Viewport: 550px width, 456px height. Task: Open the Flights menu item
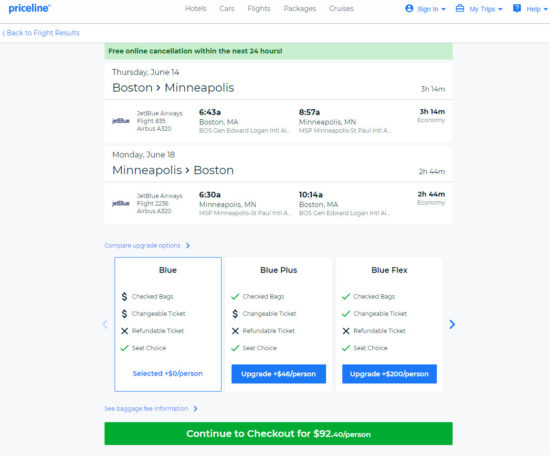click(259, 8)
